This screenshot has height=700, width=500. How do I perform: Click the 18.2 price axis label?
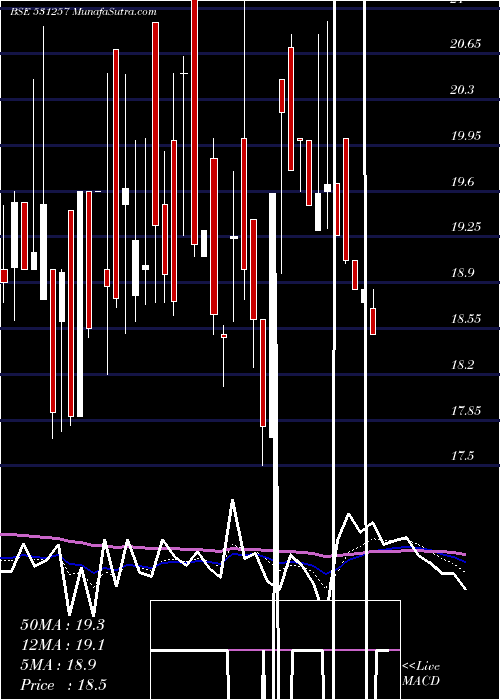pyautogui.click(x=462, y=365)
